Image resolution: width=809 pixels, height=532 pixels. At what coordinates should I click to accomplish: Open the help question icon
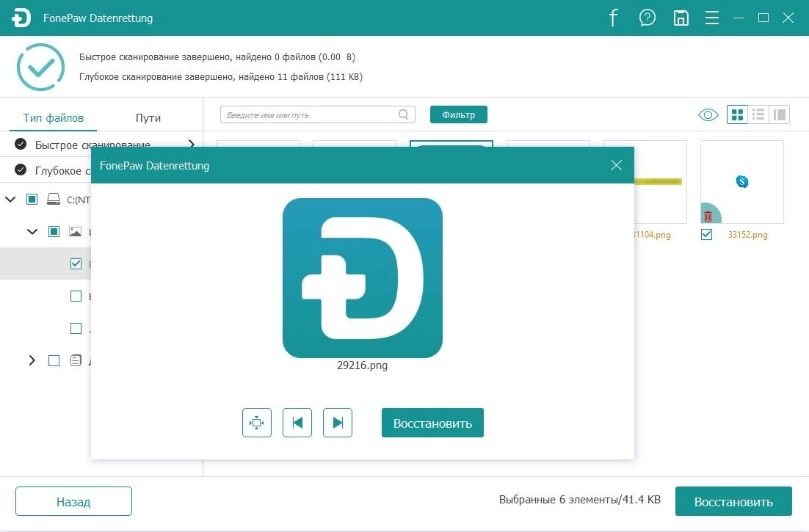647,18
